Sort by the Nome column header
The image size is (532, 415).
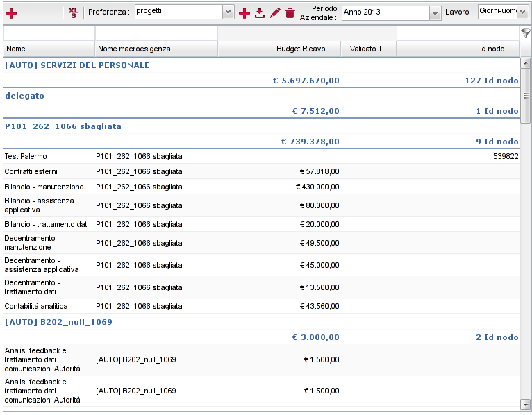(49, 49)
